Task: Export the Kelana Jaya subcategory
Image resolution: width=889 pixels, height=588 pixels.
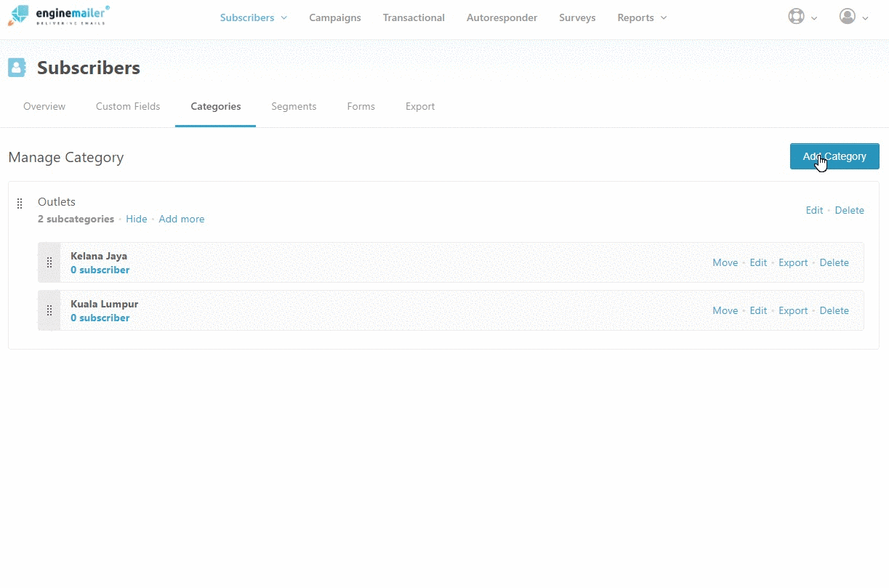Action: 792,262
